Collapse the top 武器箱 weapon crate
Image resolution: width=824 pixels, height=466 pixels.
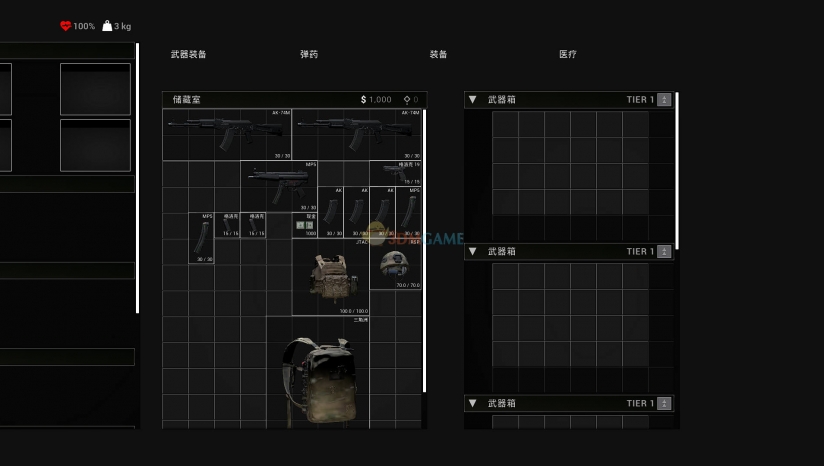472,99
